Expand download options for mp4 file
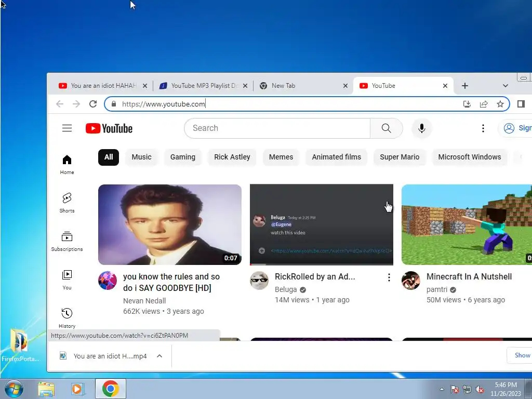Screen dimensions: 532x399 click(x=159, y=356)
